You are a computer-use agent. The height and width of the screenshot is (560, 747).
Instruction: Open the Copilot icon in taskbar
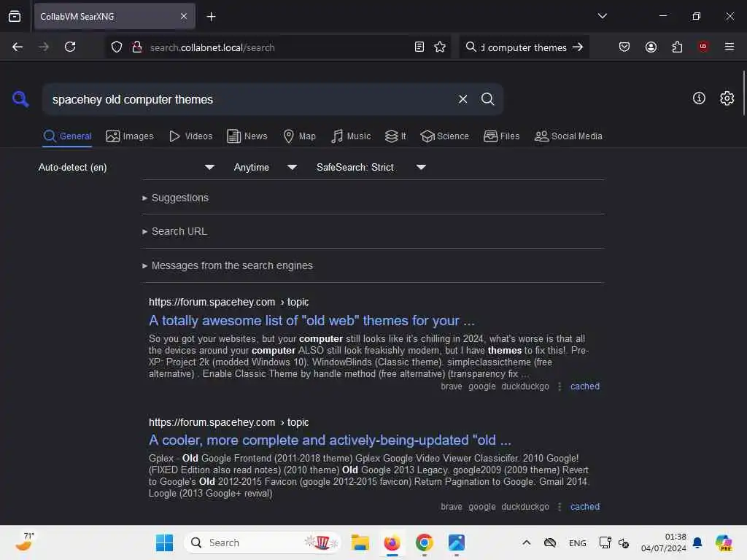(724, 542)
